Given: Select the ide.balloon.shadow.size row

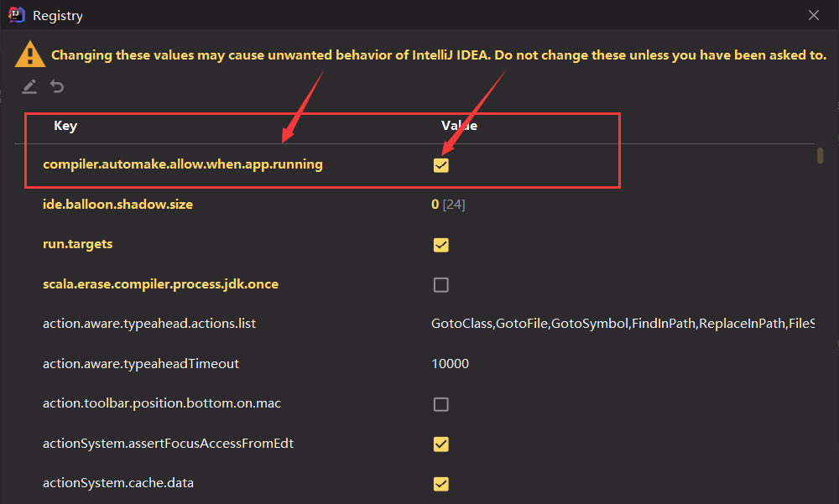Looking at the screenshot, I should (117, 205).
